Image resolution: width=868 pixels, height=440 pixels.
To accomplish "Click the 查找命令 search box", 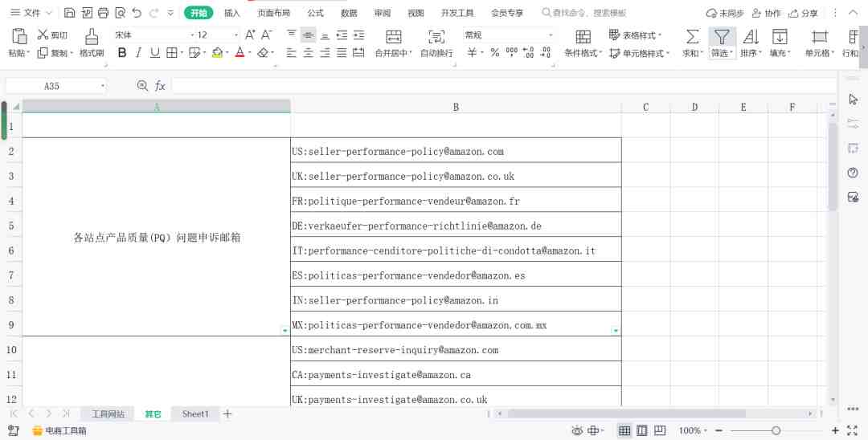I will pyautogui.click(x=584, y=12).
